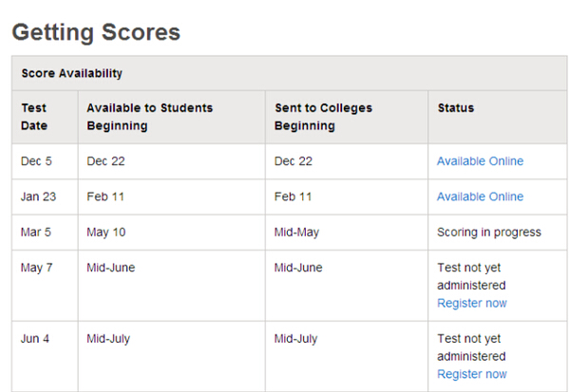The image size is (569, 392).
Task: Click Register now for Jun 4 test
Action: [472, 374]
